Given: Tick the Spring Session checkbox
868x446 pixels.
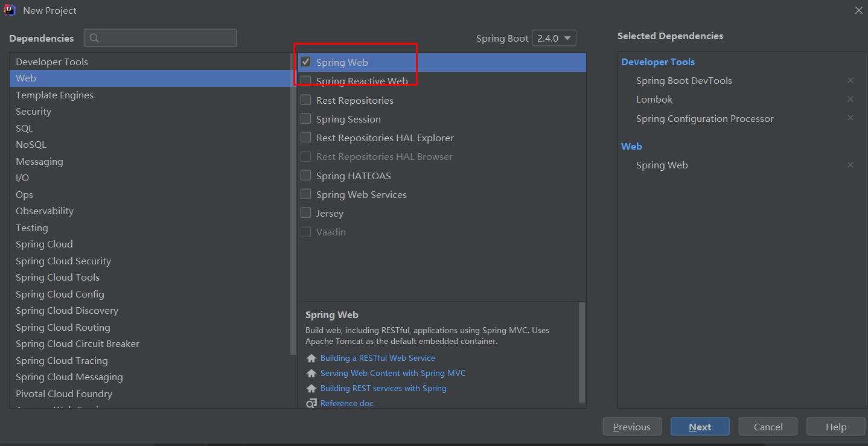Looking at the screenshot, I should point(306,119).
